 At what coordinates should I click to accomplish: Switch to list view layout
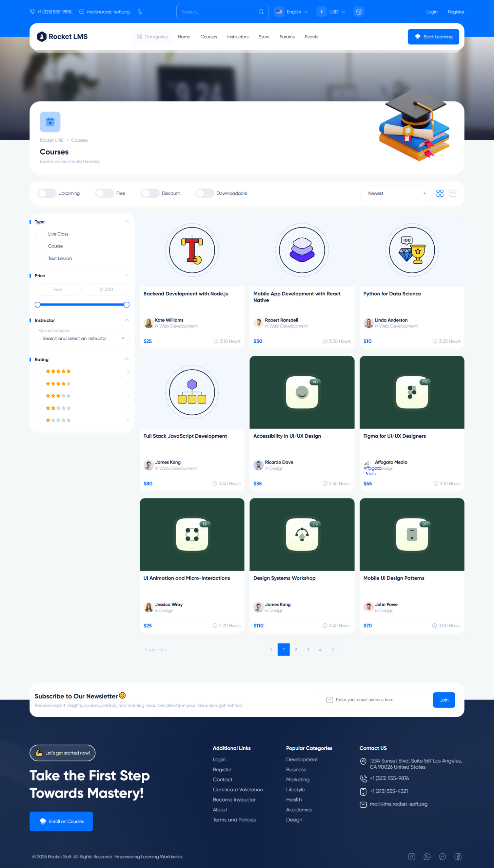tap(453, 193)
